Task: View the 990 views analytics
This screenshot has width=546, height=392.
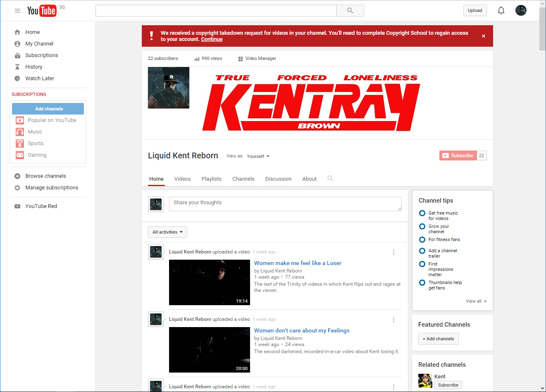Action: coord(208,59)
